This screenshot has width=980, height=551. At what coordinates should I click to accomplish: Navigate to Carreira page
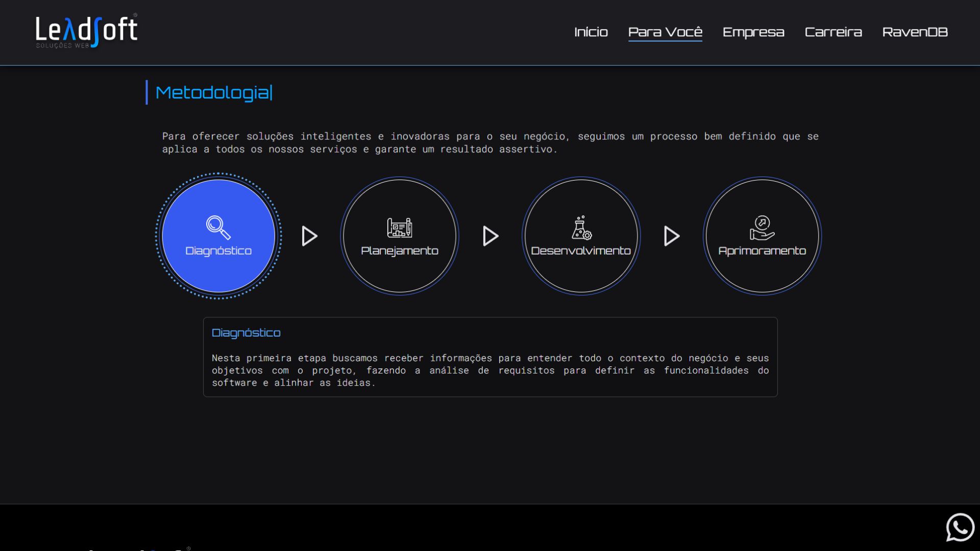(x=834, y=32)
